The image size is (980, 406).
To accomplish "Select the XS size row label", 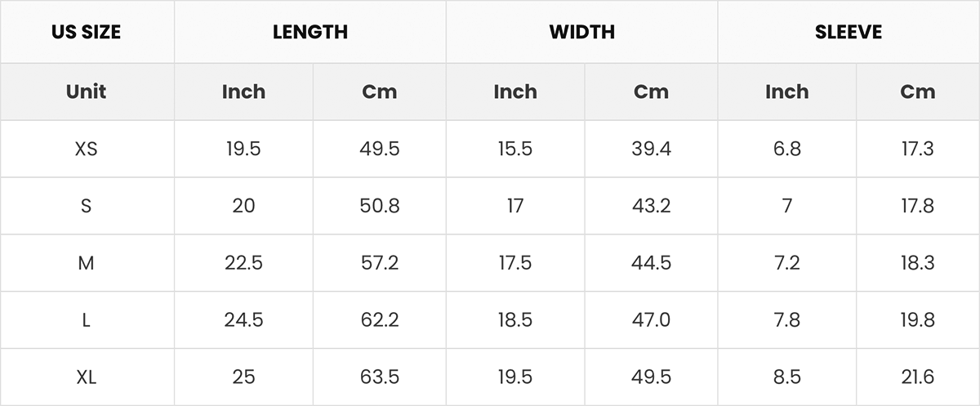I will click(x=87, y=149).
